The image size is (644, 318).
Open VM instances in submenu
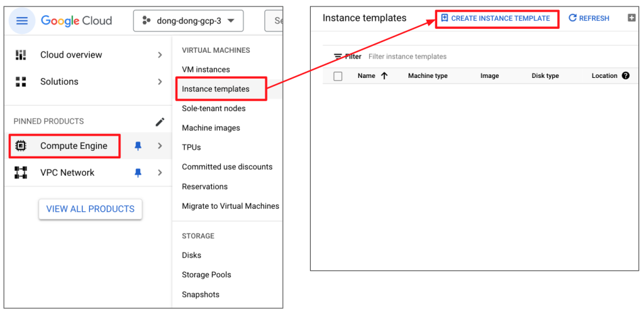pos(206,70)
